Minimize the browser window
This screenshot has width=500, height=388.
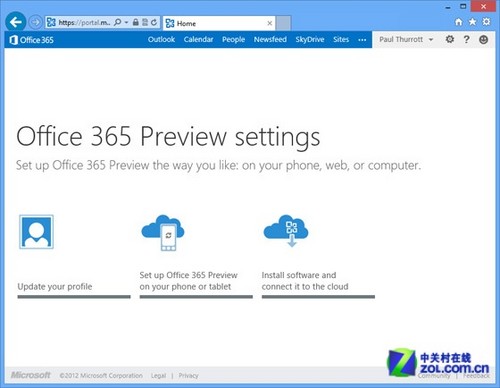[x=448, y=7]
